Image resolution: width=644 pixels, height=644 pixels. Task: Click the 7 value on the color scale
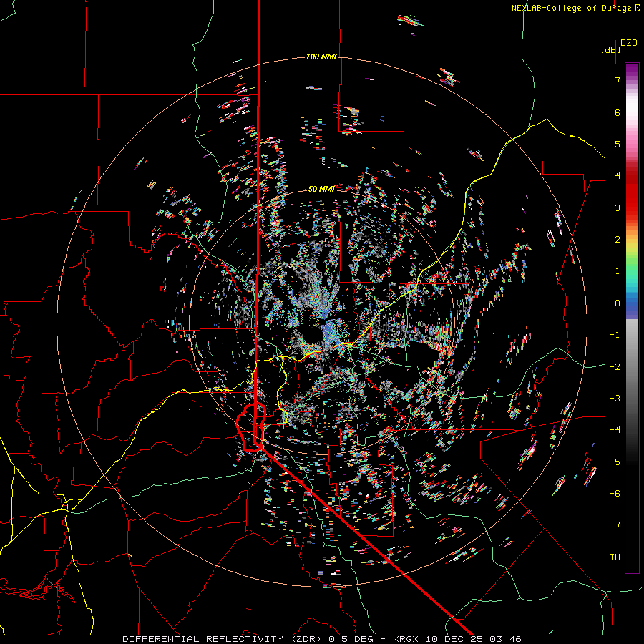(618, 80)
